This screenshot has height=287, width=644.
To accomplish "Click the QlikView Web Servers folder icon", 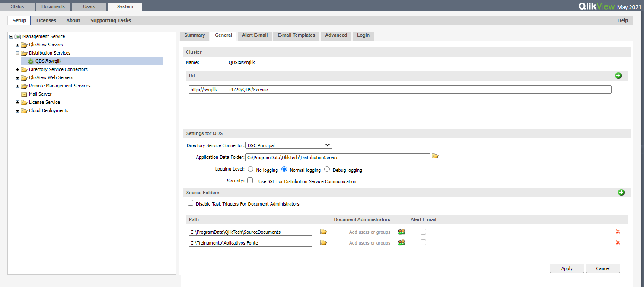I will tap(24, 78).
